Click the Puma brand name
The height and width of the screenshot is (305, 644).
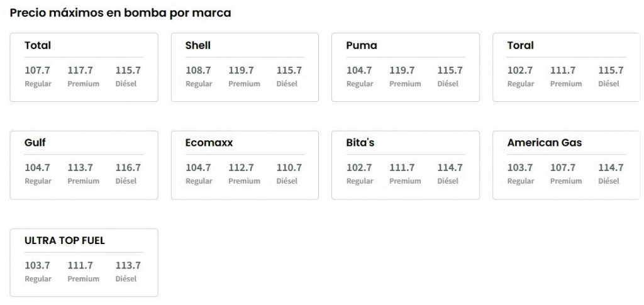[x=362, y=45]
